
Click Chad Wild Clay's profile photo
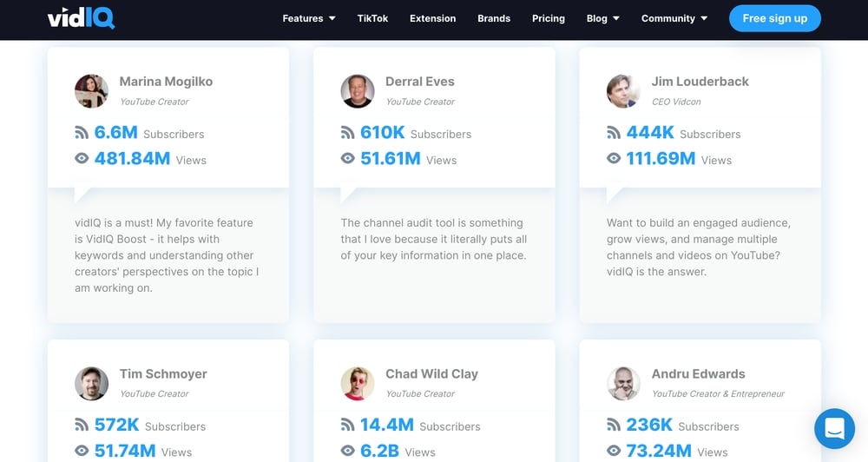tap(358, 383)
